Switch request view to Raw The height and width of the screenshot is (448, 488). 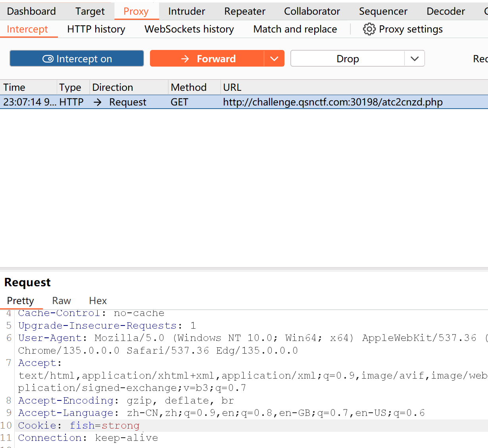61,301
